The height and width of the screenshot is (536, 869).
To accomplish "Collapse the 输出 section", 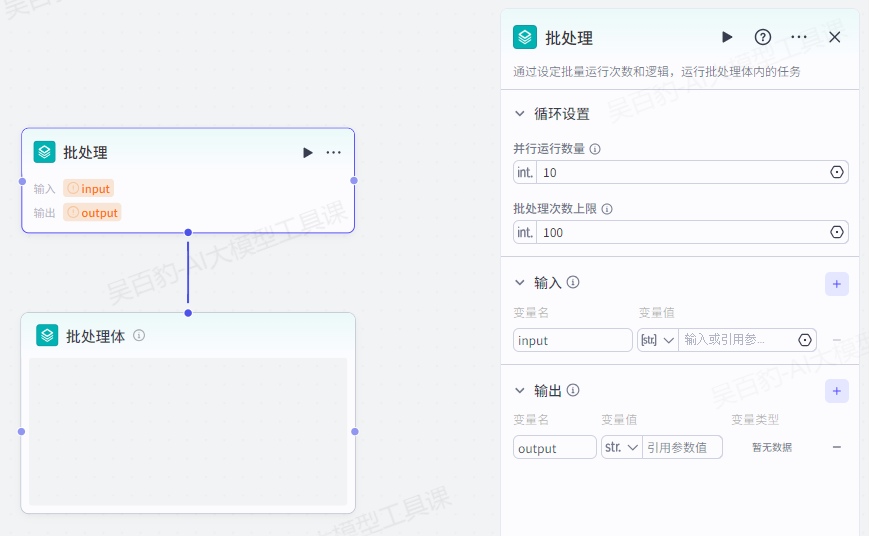I will [519, 390].
